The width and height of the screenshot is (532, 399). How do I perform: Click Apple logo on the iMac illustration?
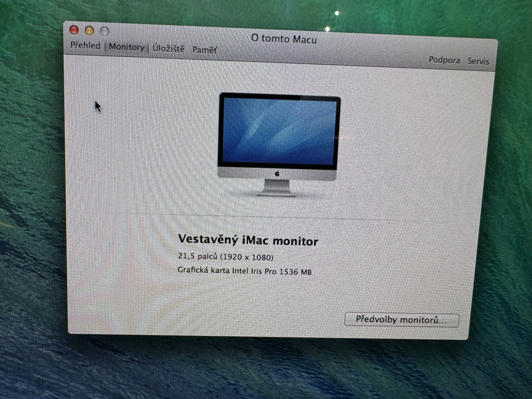[x=277, y=174]
